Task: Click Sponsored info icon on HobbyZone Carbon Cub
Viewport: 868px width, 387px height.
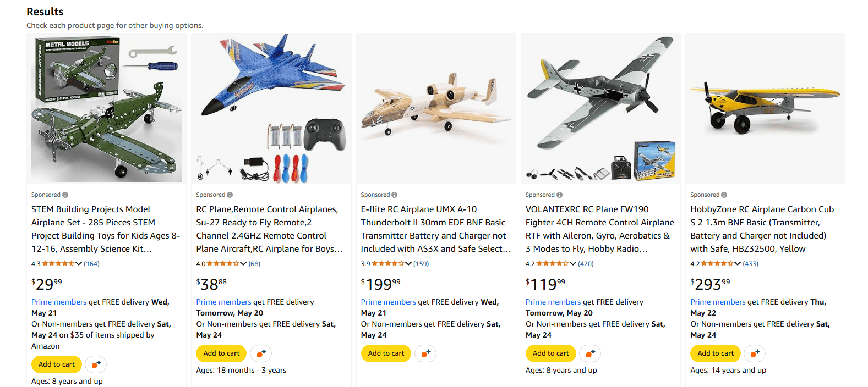Action: [x=724, y=195]
